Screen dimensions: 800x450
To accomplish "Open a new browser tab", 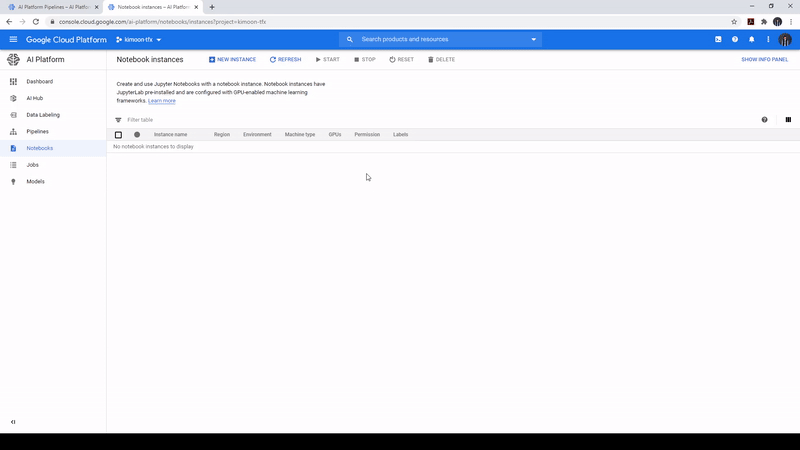I will coord(212,7).
